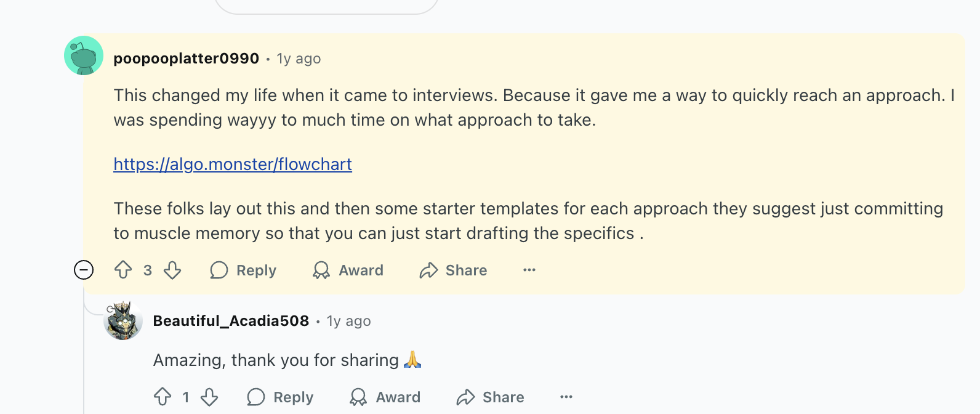Viewport: 980px width, 414px height.
Task: Click poopooplatter0990's green Snoo avatar
Action: (x=84, y=55)
